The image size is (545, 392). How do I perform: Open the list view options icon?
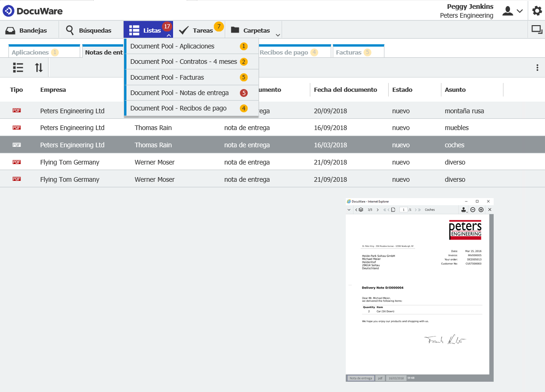click(18, 68)
